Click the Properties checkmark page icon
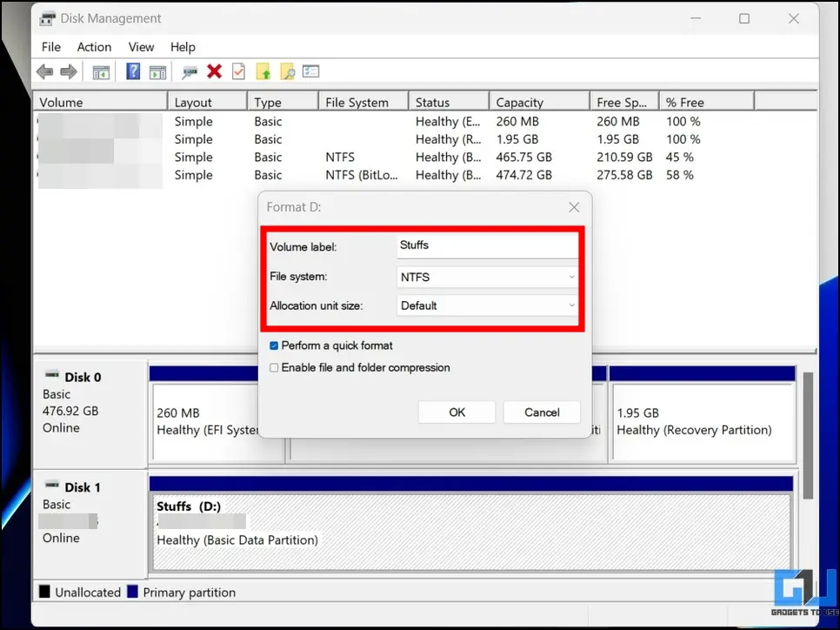This screenshot has height=630, width=840. click(x=238, y=71)
